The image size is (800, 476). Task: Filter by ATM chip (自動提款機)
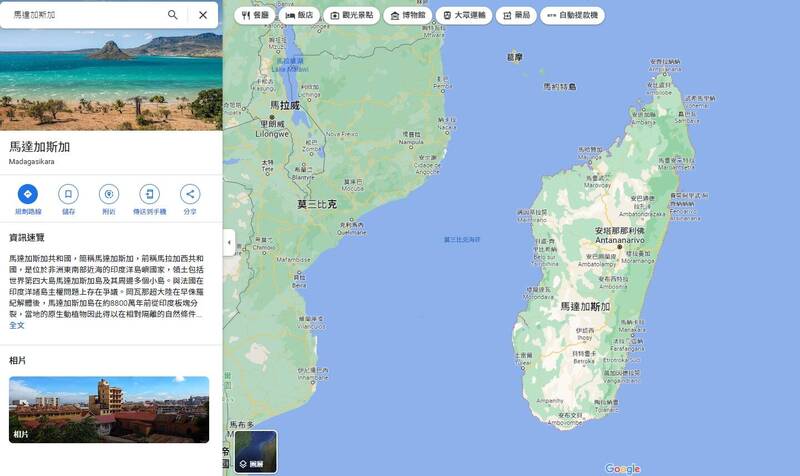tap(572, 15)
